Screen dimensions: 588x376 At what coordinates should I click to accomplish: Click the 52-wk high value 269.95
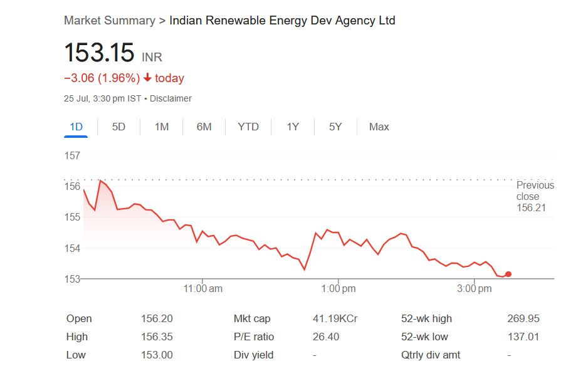coord(523,318)
